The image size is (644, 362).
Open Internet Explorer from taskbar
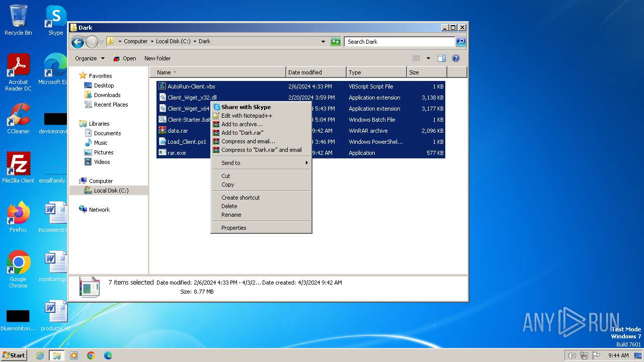tap(40, 355)
